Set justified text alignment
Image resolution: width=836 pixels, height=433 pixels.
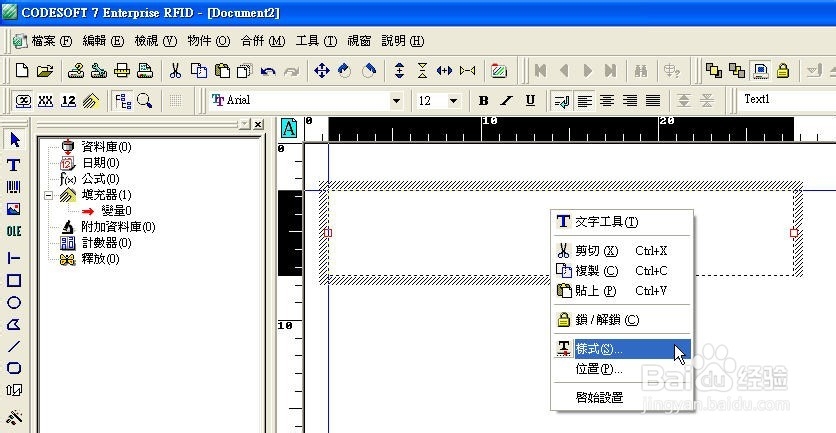(653, 100)
